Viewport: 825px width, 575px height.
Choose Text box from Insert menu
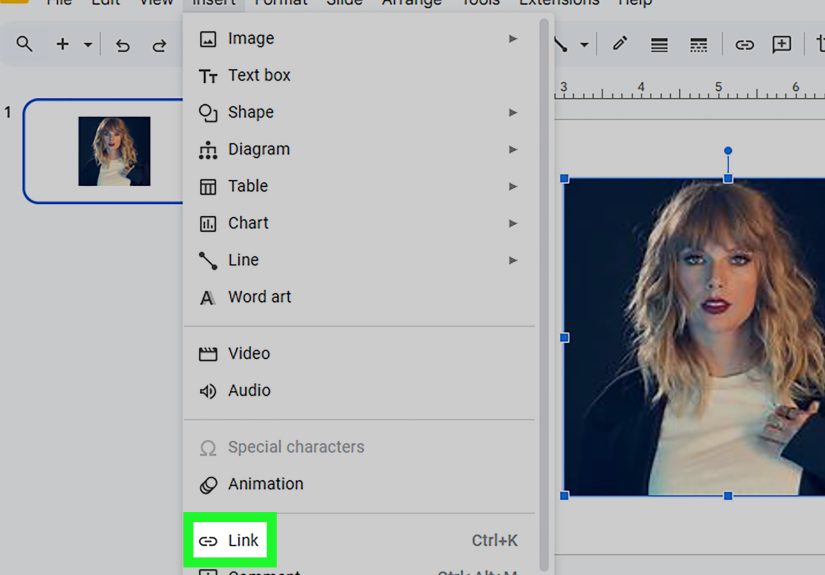point(359,75)
